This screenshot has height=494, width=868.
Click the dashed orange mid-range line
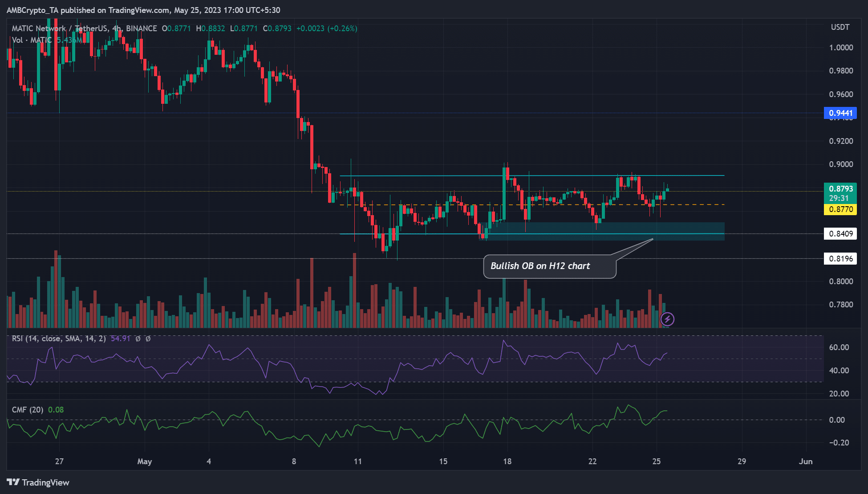532,205
